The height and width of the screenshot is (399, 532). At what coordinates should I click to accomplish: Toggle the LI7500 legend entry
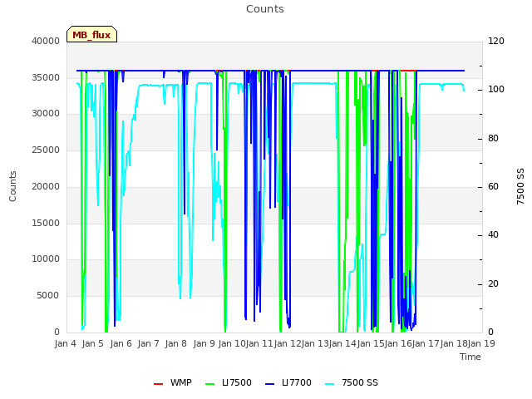[229, 382]
